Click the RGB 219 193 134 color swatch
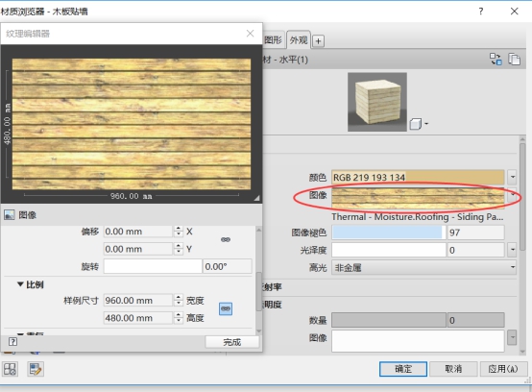The width and height of the screenshot is (532, 392). (418, 177)
